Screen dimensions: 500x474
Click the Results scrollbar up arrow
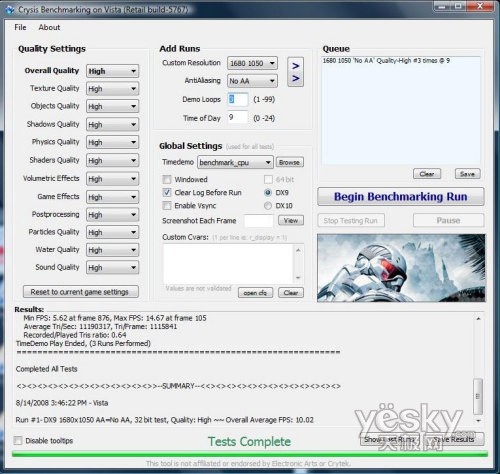point(478,319)
